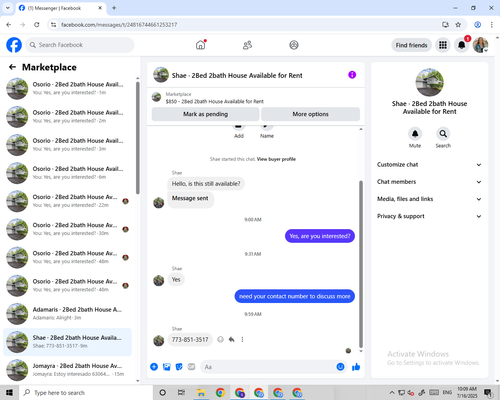Open Adamaris conversation
This screenshot has width=500, height=400.
tap(67, 314)
